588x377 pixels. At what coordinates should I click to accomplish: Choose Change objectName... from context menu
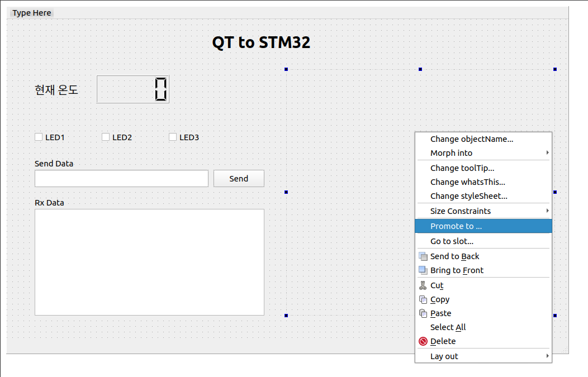point(483,139)
